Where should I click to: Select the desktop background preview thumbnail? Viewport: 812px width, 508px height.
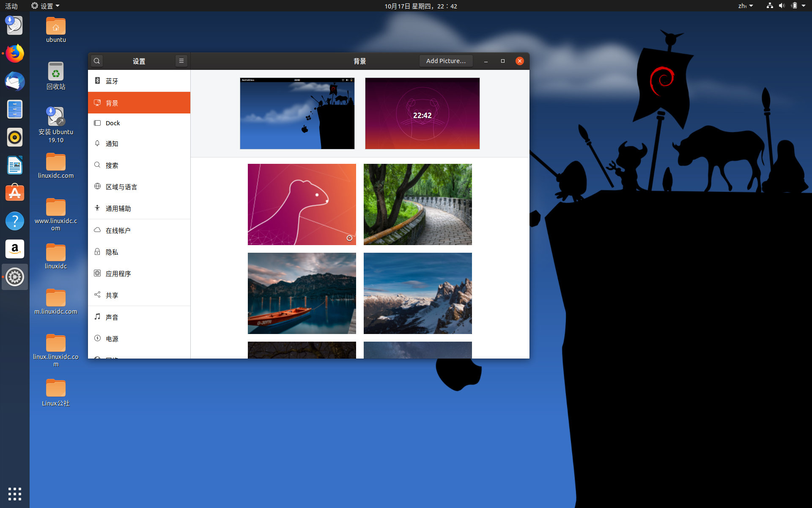297,113
